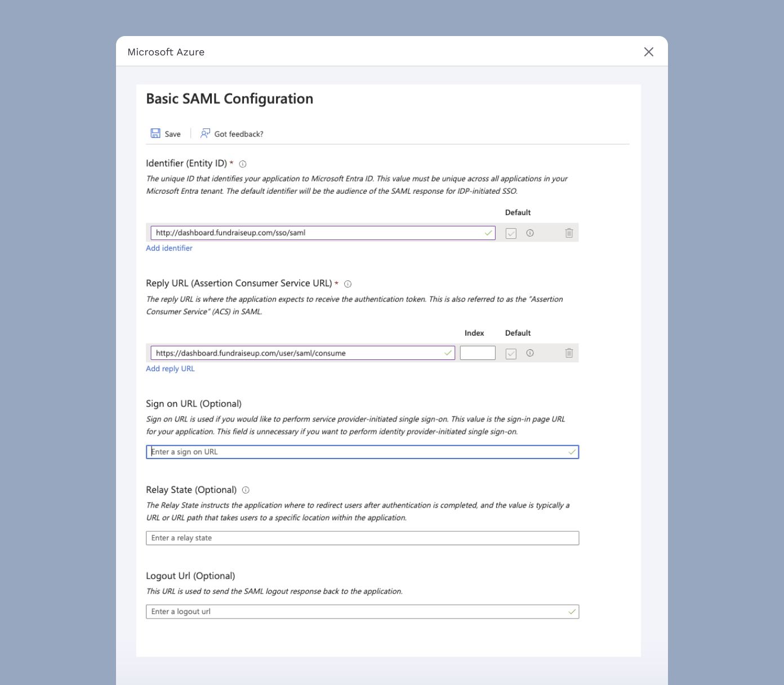
Task: Click the Identifier (Entity ID) label
Action: point(186,163)
